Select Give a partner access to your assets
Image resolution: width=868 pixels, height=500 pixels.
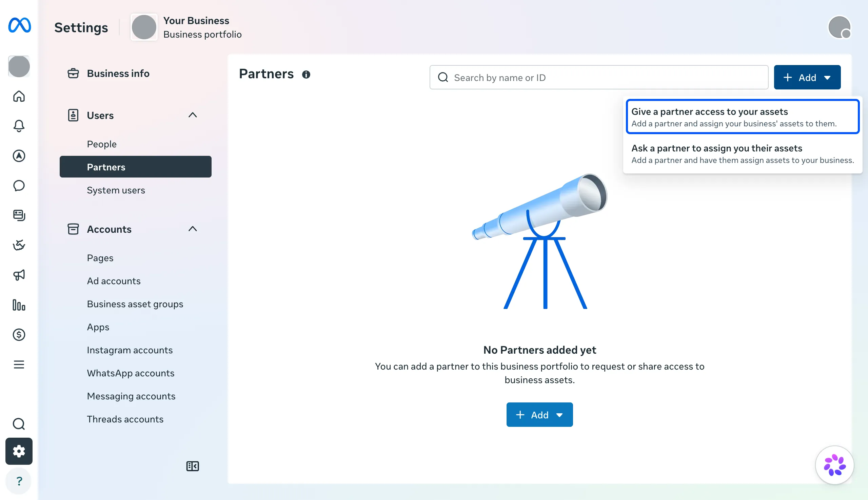point(743,117)
